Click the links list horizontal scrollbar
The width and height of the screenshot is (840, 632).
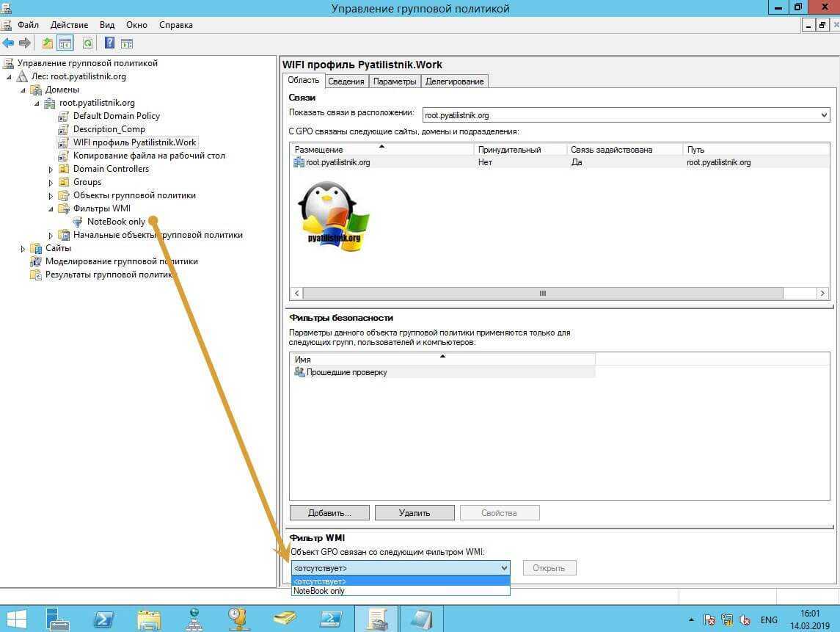[542, 293]
